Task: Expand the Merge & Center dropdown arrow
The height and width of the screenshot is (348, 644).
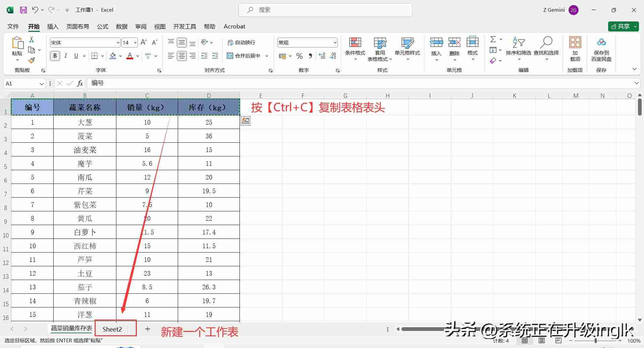Action: pos(267,56)
